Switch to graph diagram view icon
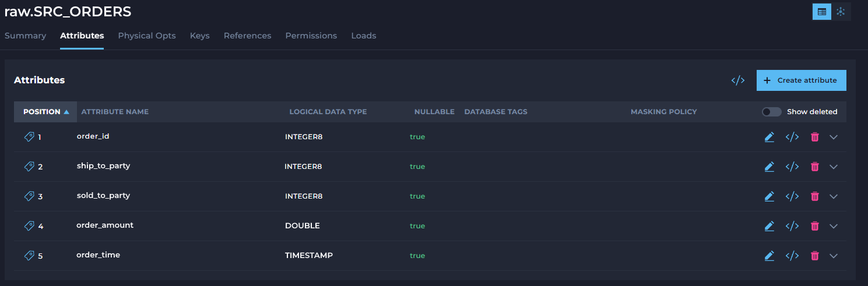This screenshot has width=868, height=286. tap(841, 12)
